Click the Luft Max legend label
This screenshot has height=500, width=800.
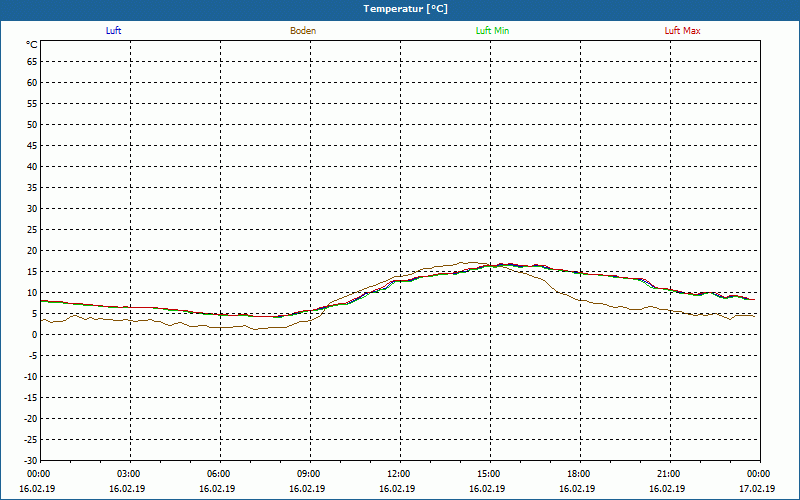click(682, 31)
